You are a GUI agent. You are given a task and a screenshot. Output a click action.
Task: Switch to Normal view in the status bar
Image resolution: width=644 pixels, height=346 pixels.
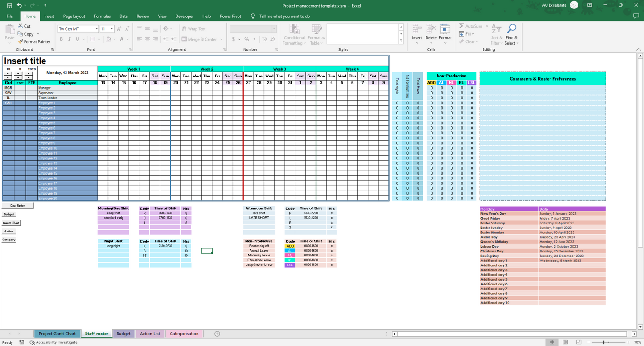[552, 342]
